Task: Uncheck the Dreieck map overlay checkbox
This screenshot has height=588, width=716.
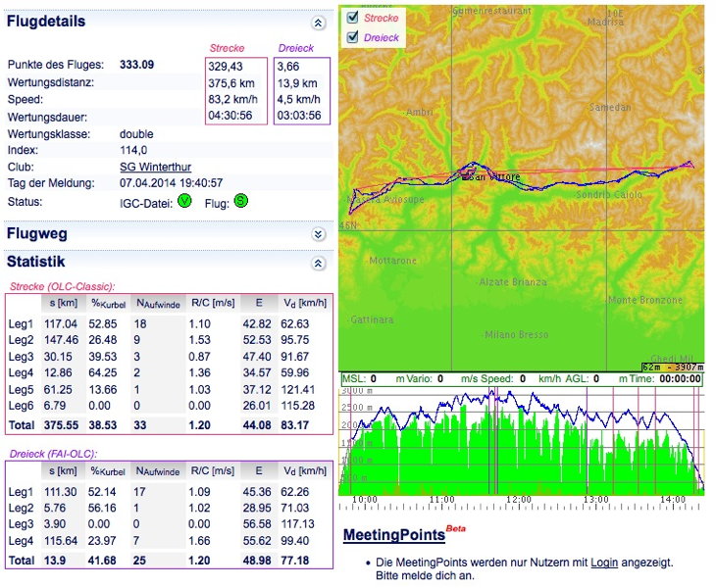Action: tap(351, 37)
